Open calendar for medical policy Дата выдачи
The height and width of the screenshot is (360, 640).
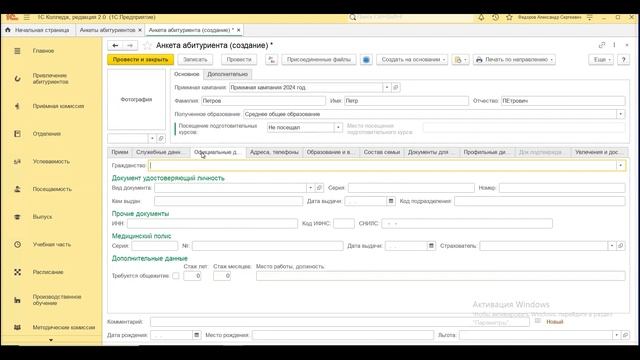[431, 246]
